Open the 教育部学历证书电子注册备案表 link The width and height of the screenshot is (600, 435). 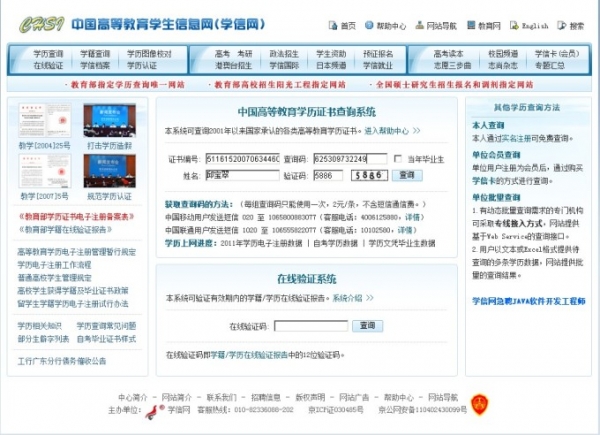tap(76, 217)
